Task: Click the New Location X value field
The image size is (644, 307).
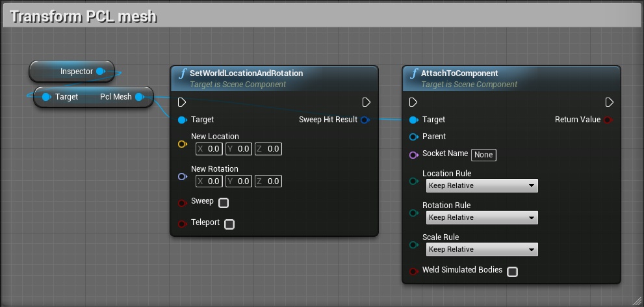Action: [209, 149]
